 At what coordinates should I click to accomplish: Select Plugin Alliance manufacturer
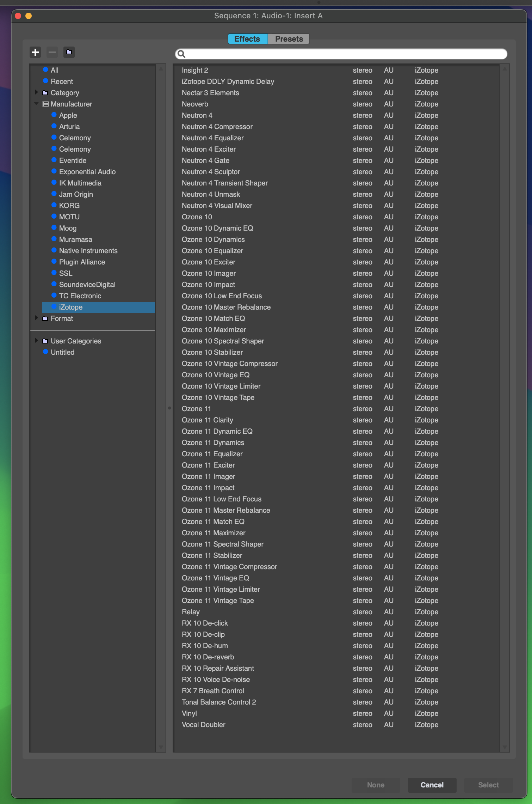coord(82,262)
